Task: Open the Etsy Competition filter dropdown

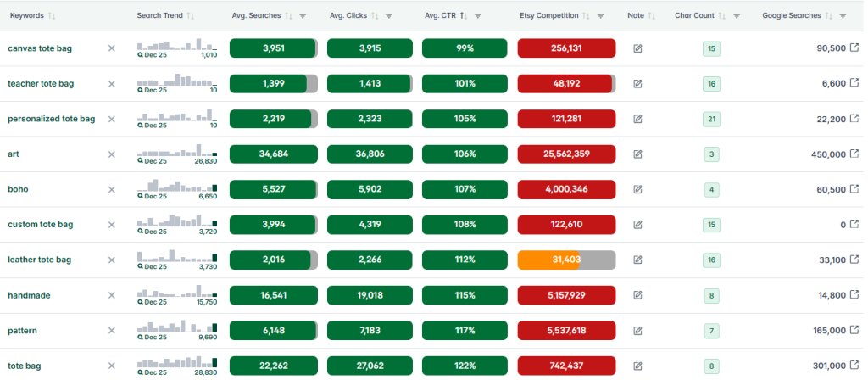Action: click(601, 16)
